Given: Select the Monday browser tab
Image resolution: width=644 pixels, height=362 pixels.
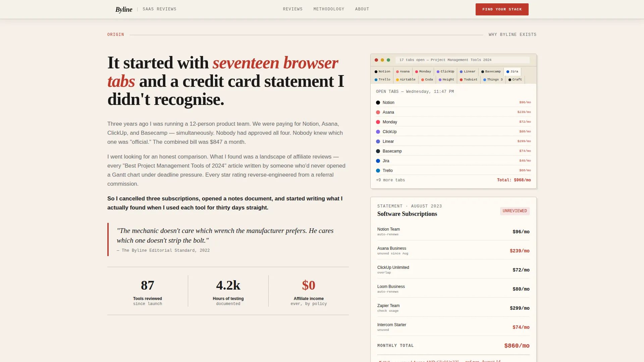Looking at the screenshot, I should click(x=423, y=71).
